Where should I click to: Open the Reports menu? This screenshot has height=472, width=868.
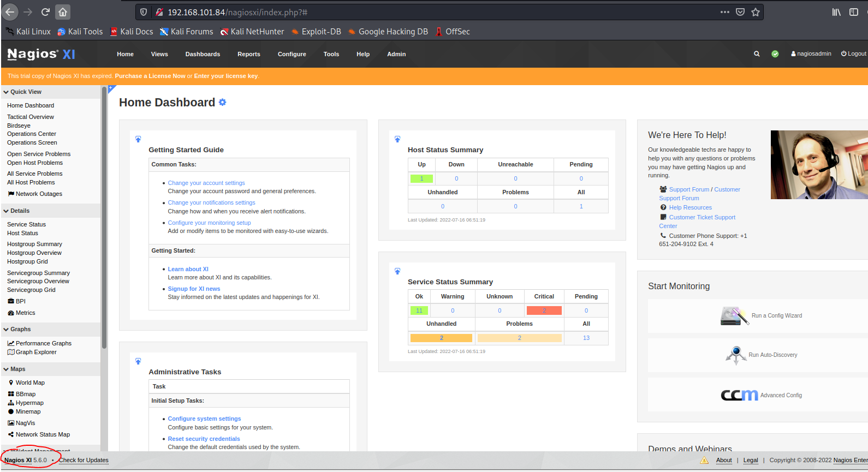point(249,54)
